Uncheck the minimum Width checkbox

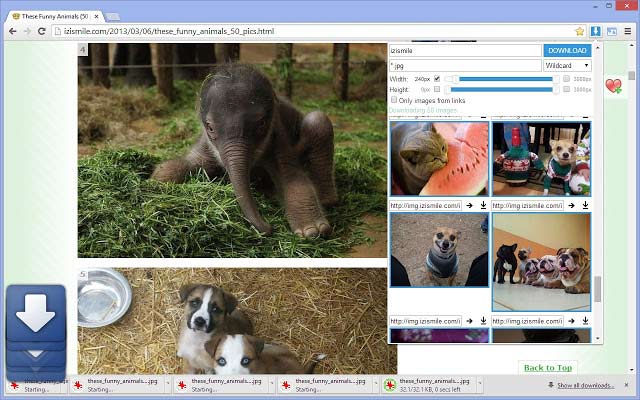[x=437, y=78]
